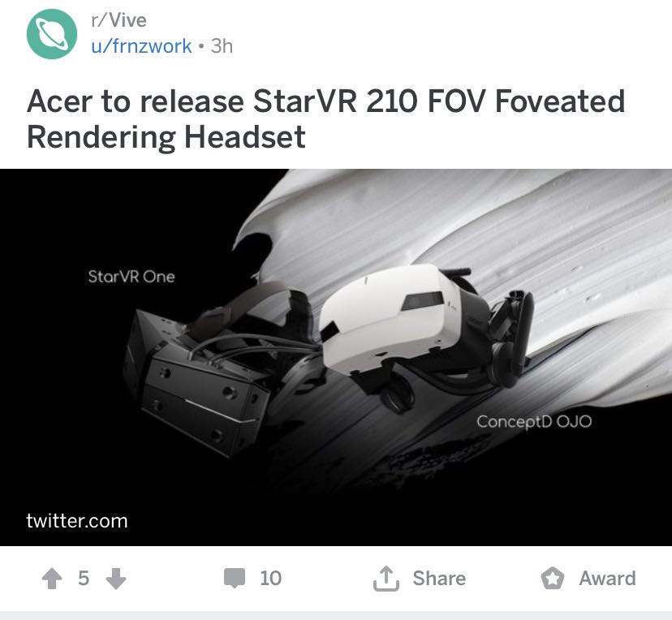The height and width of the screenshot is (620, 672).
Task: Click the vote score 5
Action: [x=84, y=578]
